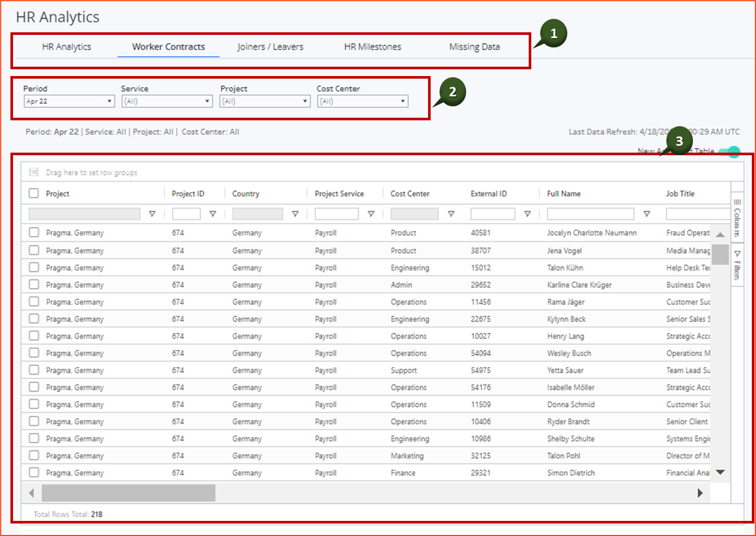Open the Project dropdown
This screenshot has height=536, width=756.
pyautogui.click(x=265, y=101)
